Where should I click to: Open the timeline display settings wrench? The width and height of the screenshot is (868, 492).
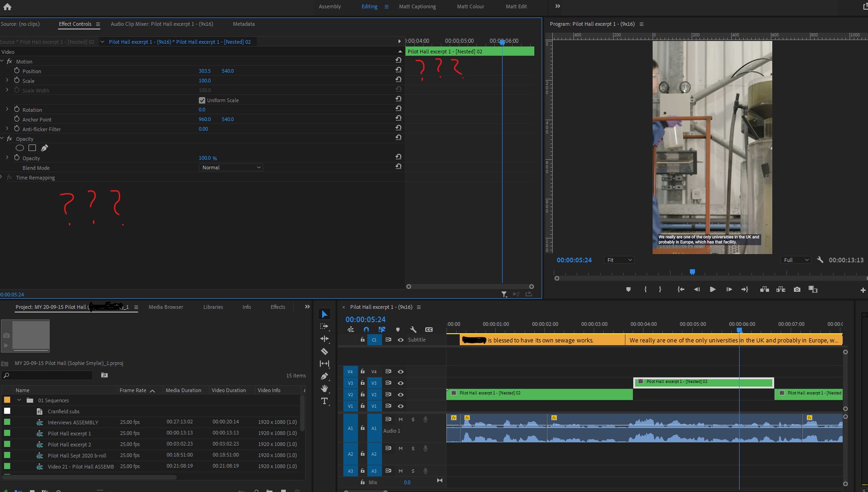413,330
